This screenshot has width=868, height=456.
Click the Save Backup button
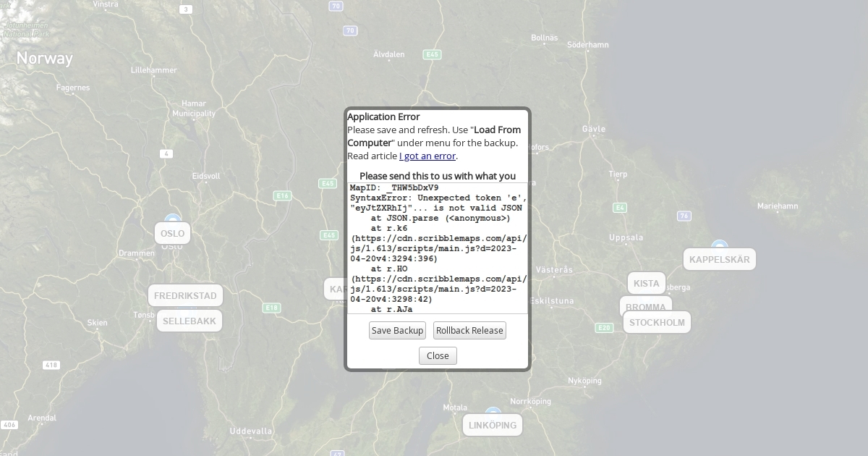coord(397,331)
